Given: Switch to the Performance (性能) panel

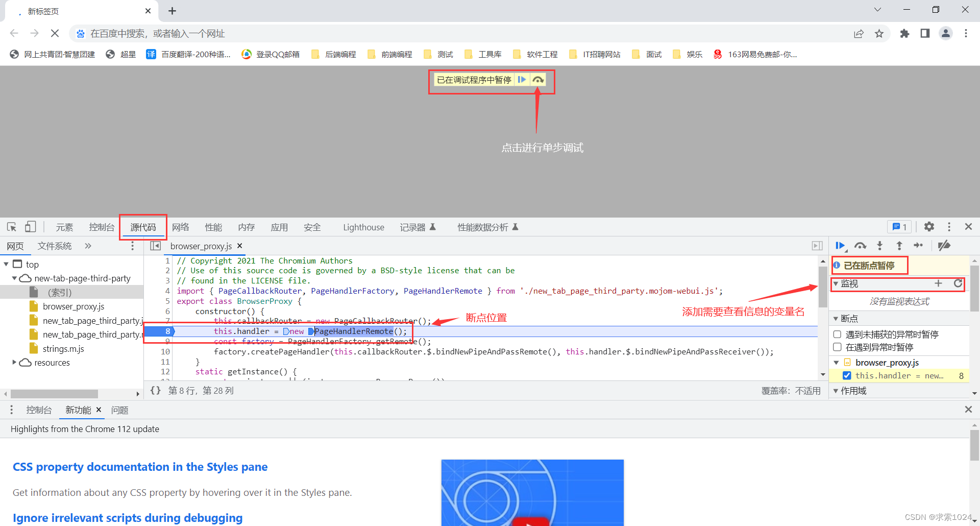Looking at the screenshot, I should 213,227.
